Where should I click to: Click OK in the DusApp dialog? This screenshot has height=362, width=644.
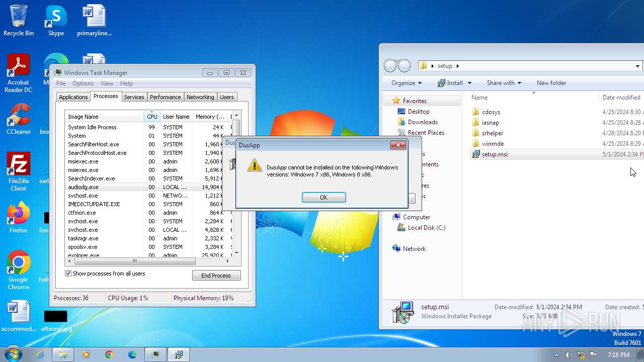324,198
